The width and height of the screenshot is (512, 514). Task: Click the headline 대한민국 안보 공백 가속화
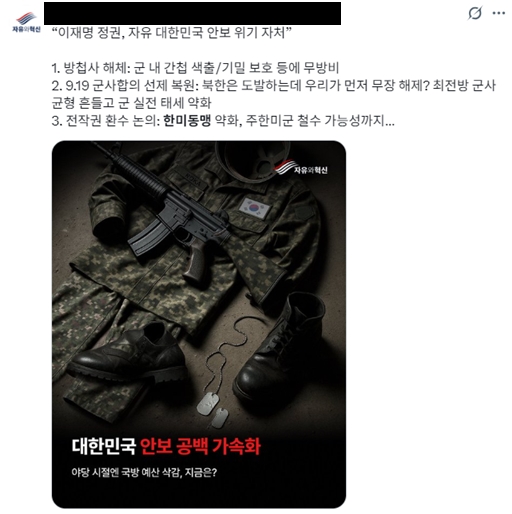166,446
